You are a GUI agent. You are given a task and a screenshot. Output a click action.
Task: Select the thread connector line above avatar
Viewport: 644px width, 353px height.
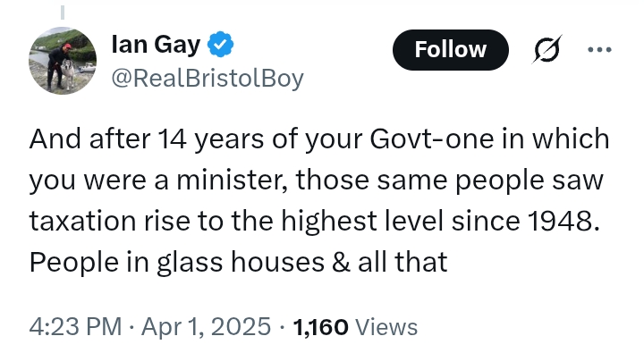pyautogui.click(x=63, y=13)
